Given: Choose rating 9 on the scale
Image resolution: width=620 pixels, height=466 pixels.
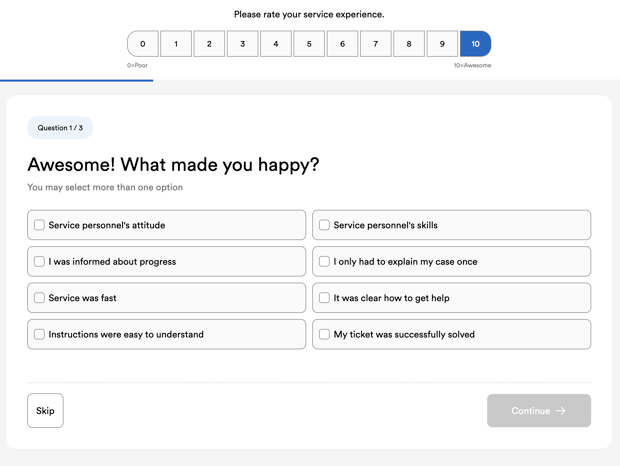Looking at the screenshot, I should (x=442, y=44).
